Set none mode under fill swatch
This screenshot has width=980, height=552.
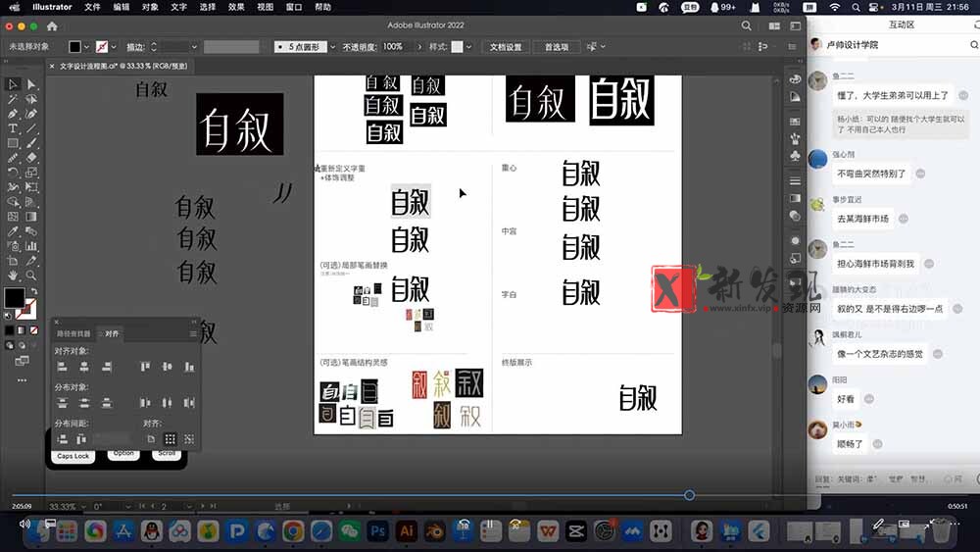point(33,330)
